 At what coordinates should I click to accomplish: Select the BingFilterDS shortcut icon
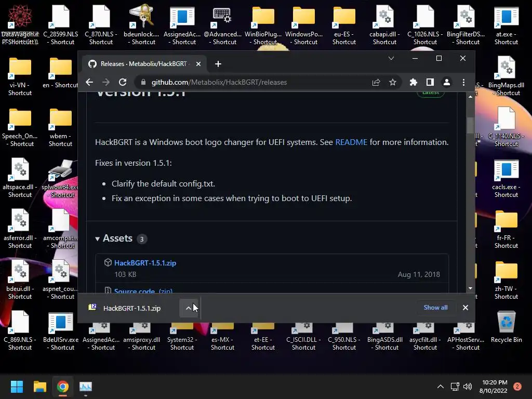[466, 25]
